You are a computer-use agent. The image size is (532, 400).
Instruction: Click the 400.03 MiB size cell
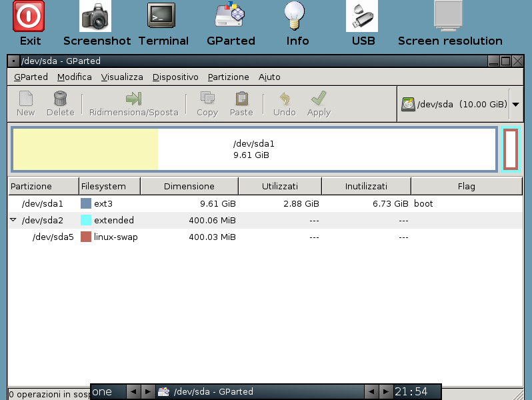point(213,237)
